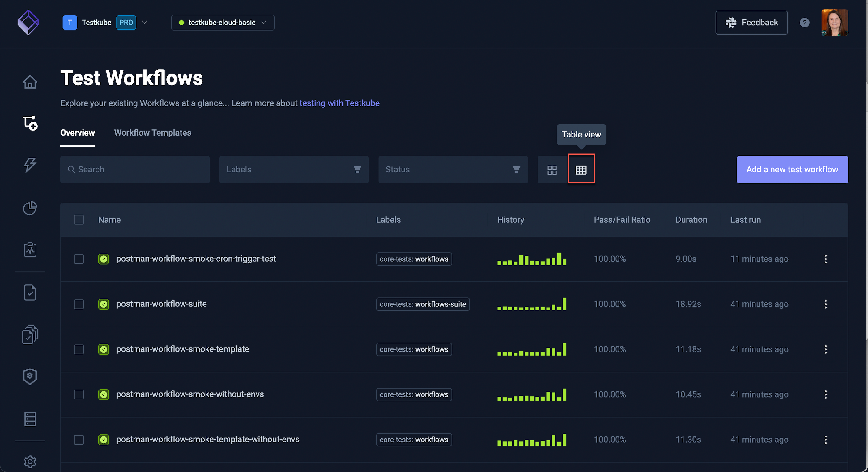The image size is (868, 472).
Task: Open the Test Suites stacked documents icon
Action: pyautogui.click(x=30, y=335)
